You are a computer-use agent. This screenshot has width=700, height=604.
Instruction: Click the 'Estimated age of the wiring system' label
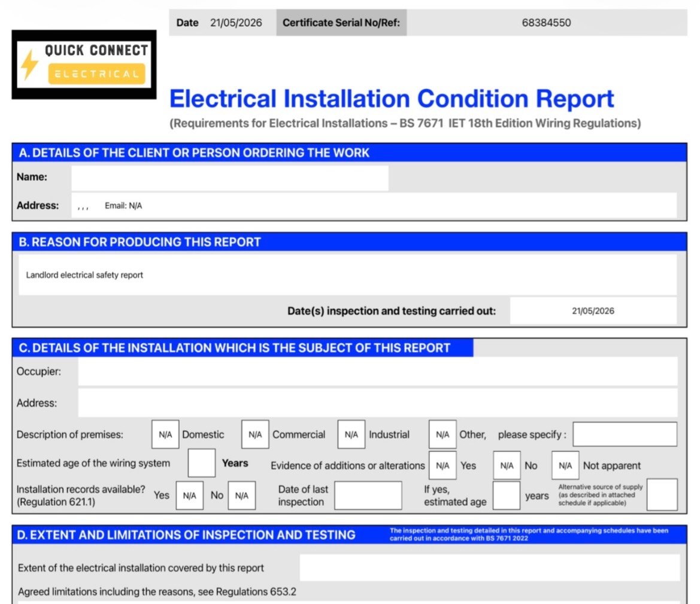[93, 463]
